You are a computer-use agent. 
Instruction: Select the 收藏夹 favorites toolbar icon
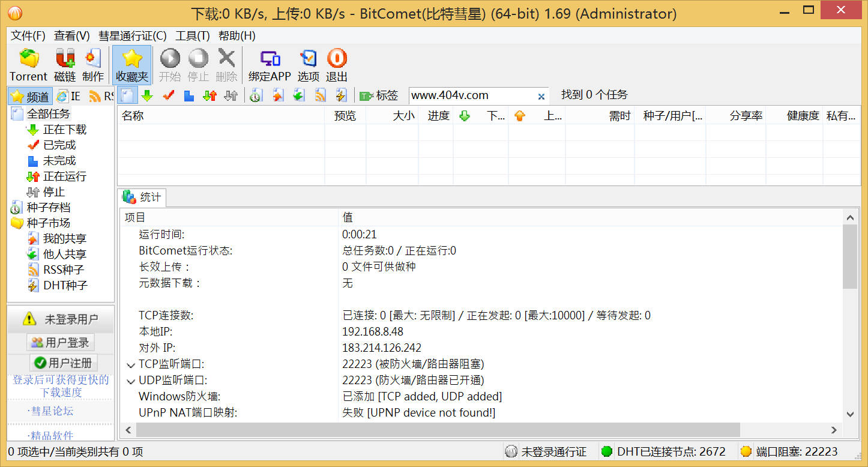[x=131, y=63]
